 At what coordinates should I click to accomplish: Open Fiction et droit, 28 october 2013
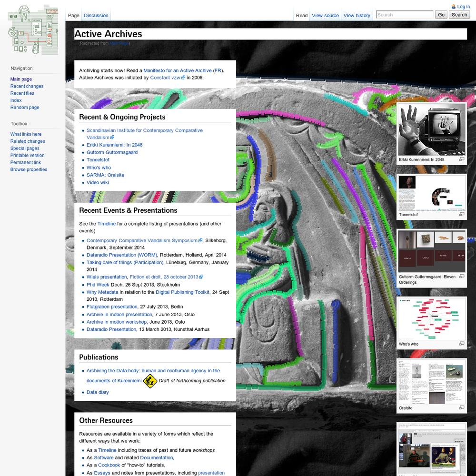click(x=164, y=277)
